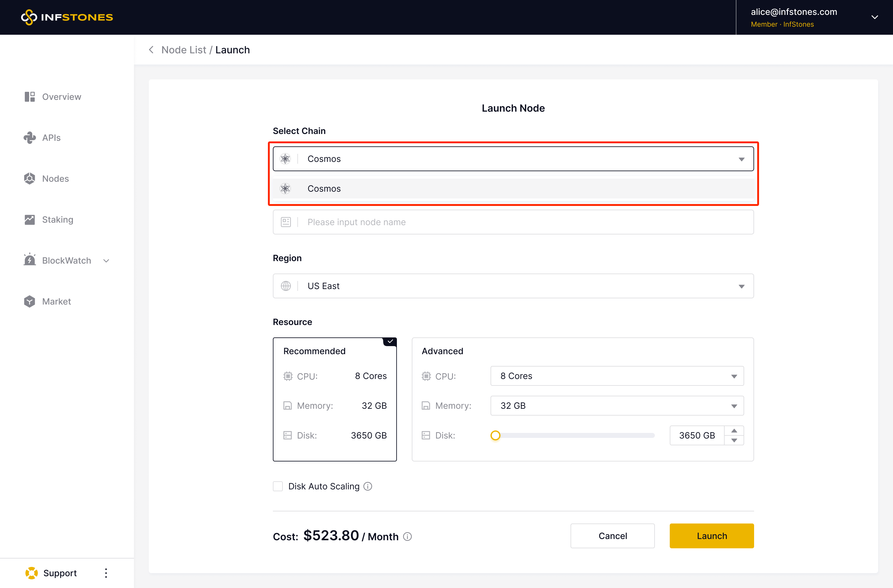Click the Cancel button
Image resolution: width=893 pixels, height=588 pixels.
[612, 536]
